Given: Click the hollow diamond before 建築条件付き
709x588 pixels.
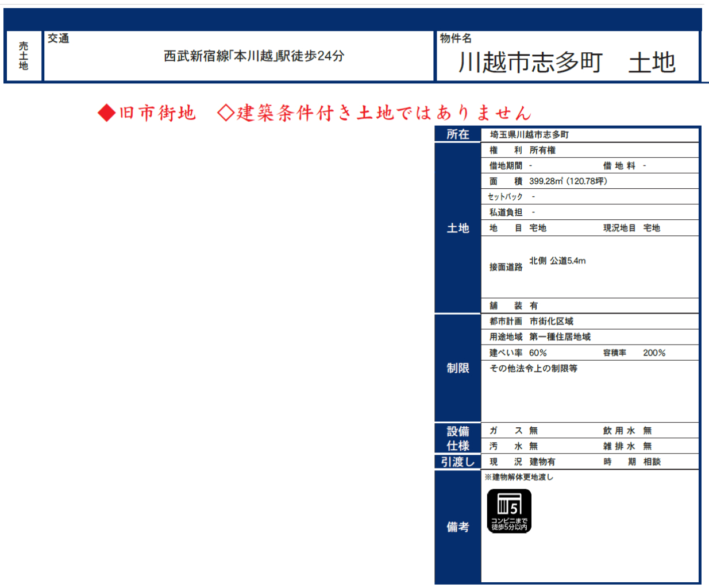Looking at the screenshot, I should [x=226, y=113].
